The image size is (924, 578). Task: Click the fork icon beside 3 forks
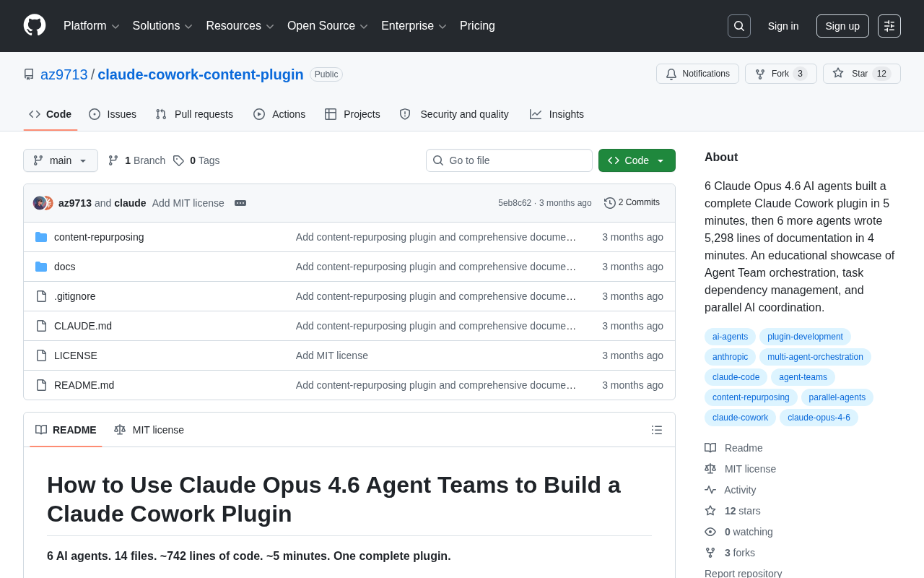(710, 553)
